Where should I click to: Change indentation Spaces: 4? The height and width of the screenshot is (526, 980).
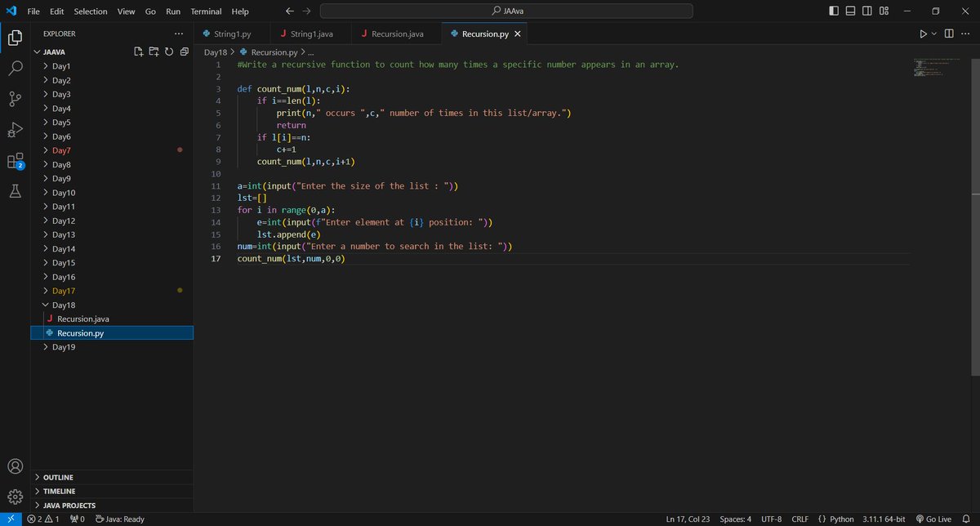[735, 519]
